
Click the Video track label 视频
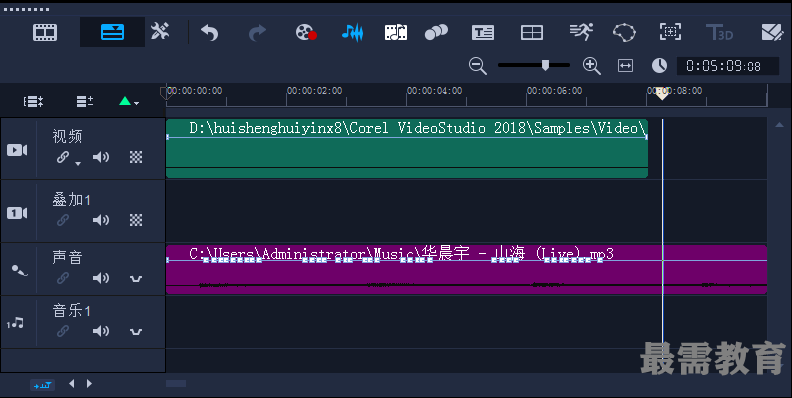(x=67, y=136)
